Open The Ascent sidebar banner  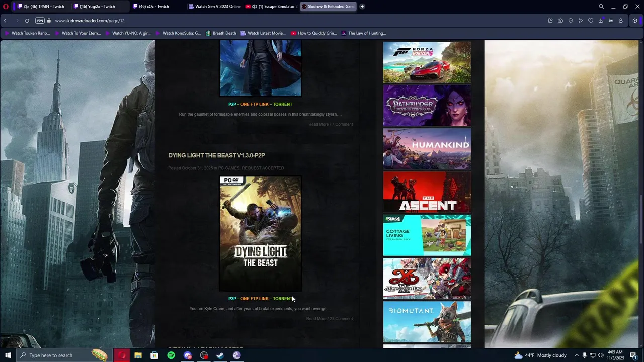tap(427, 192)
